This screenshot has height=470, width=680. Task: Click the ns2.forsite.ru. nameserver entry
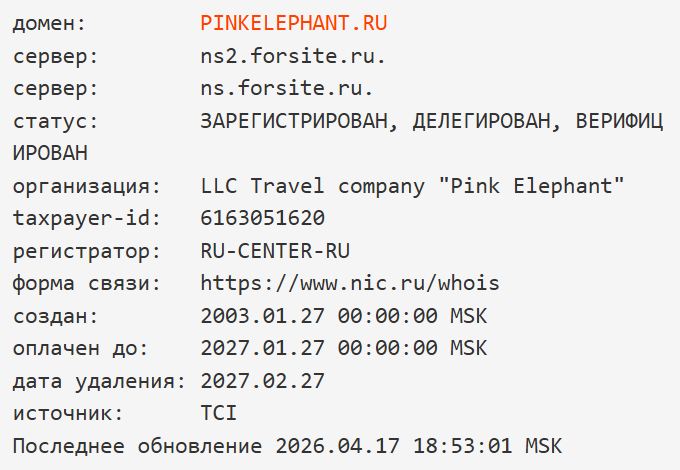click(293, 56)
